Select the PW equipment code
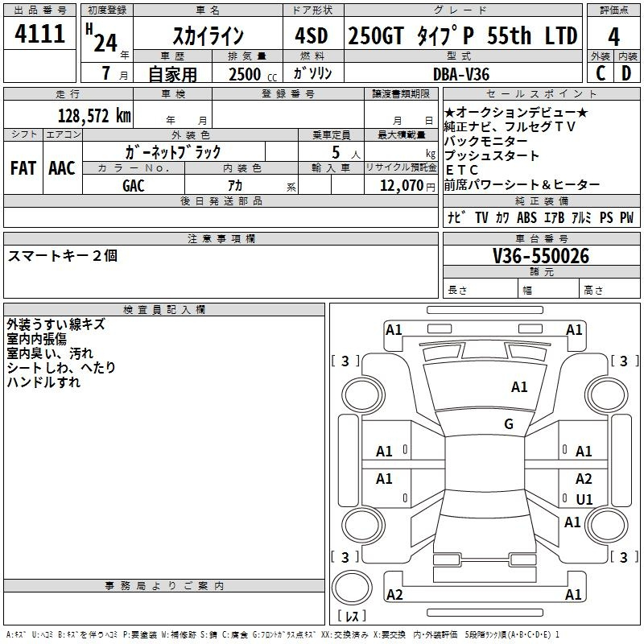The height and width of the screenshot is (644, 644). [x=627, y=217]
